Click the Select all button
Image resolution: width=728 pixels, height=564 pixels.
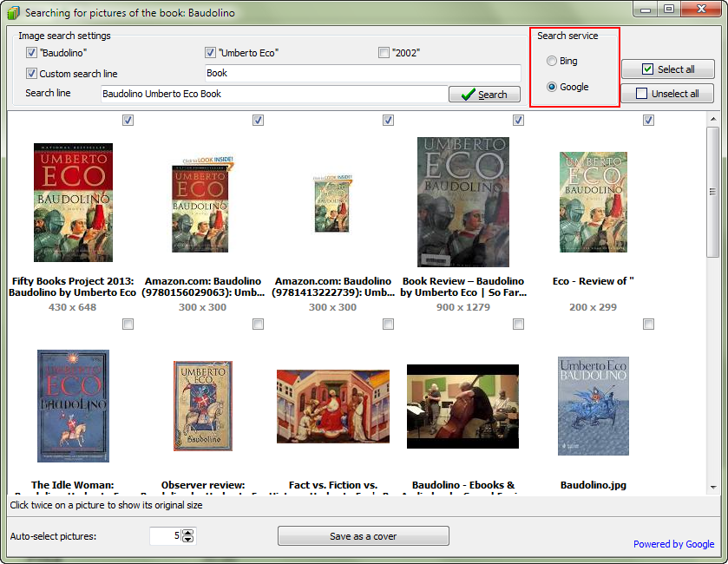667,69
